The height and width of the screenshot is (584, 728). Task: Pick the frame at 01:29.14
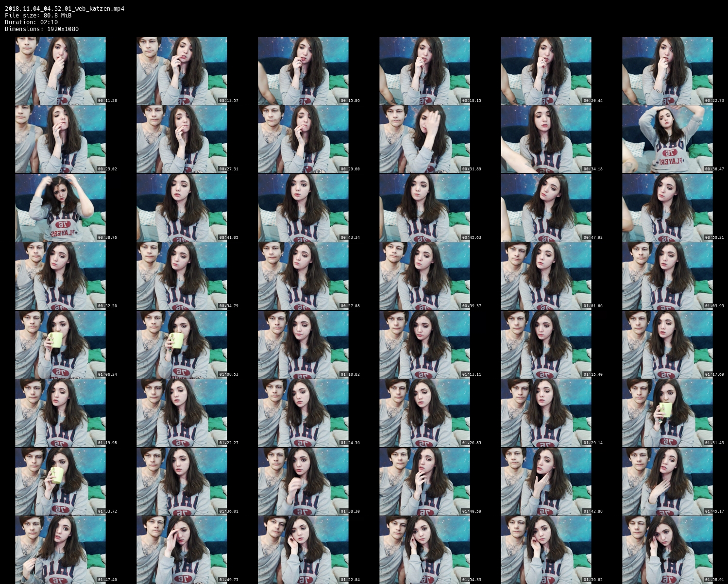[x=546, y=413]
